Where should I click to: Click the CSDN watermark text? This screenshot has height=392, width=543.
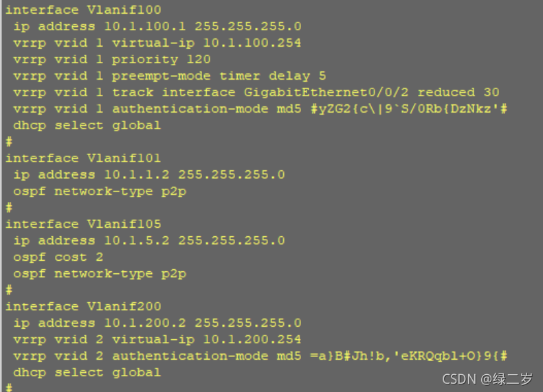coord(487,380)
